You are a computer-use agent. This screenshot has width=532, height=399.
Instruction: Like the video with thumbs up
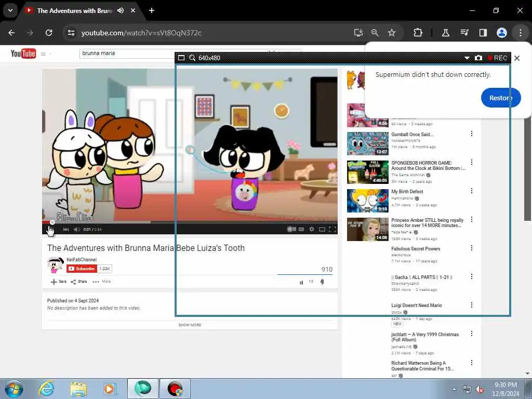tap(301, 282)
